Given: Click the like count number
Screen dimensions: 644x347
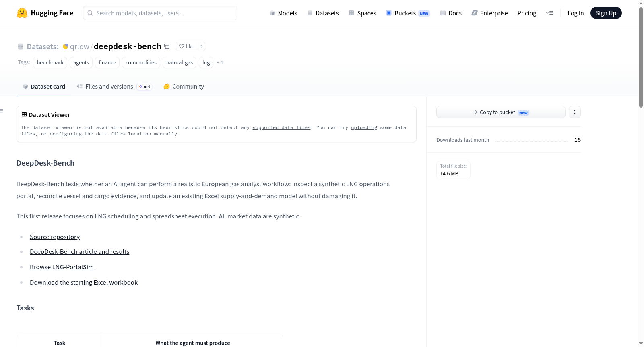Looking at the screenshot, I should 201,46.
